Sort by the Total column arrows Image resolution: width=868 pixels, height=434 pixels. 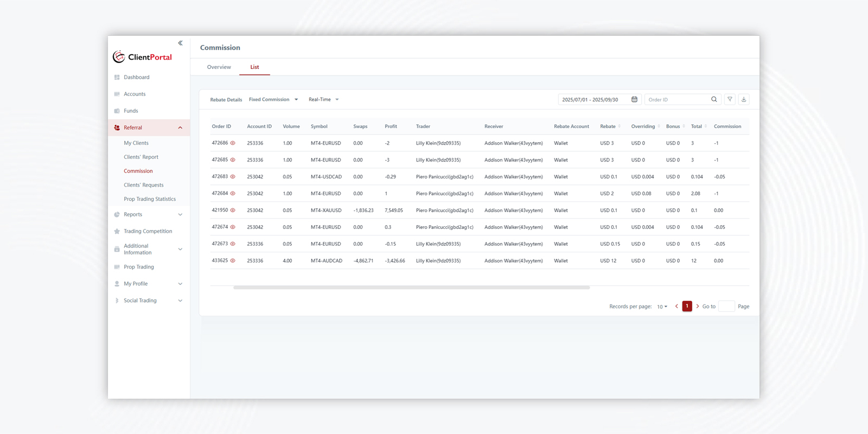click(705, 126)
